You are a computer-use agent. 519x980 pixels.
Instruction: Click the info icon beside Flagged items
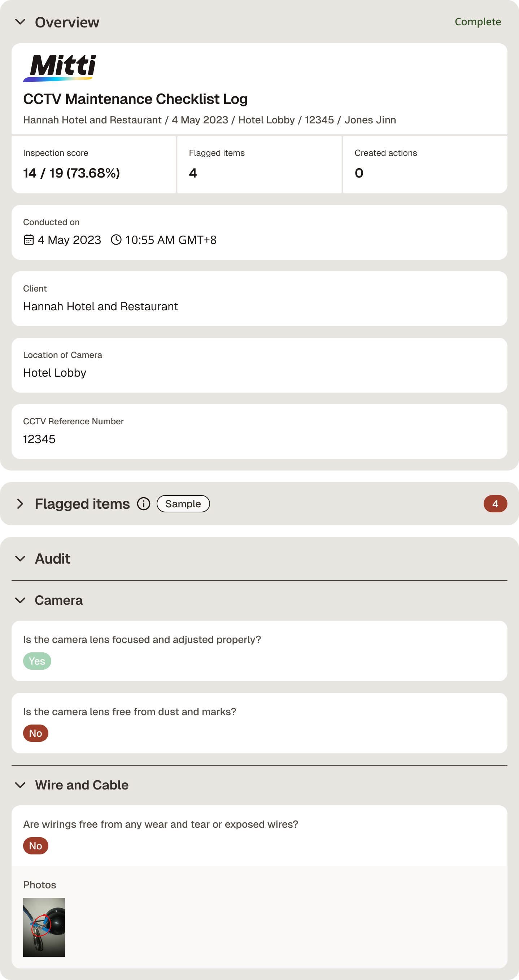[143, 504]
